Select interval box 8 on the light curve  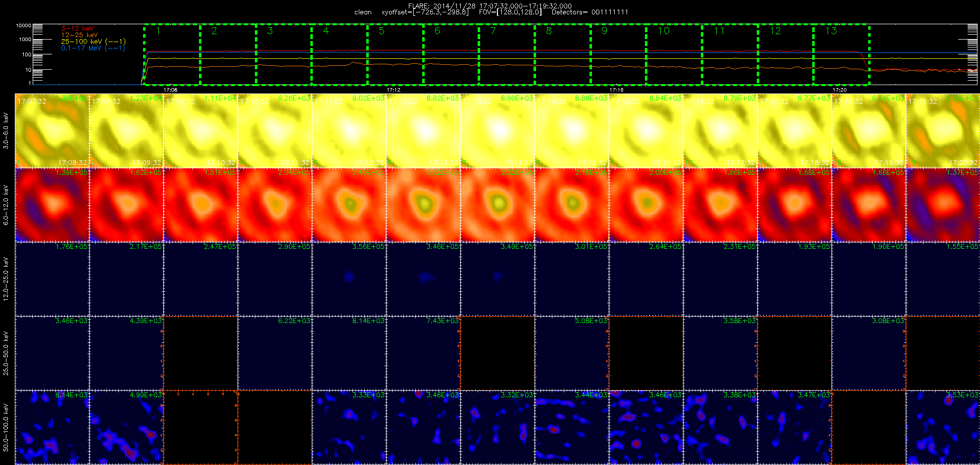coord(563,54)
